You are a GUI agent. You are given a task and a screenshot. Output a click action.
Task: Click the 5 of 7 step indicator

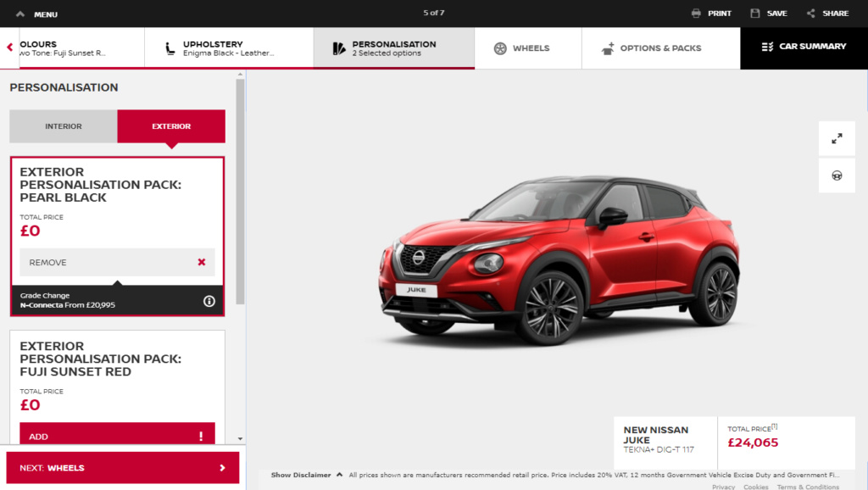[434, 13]
